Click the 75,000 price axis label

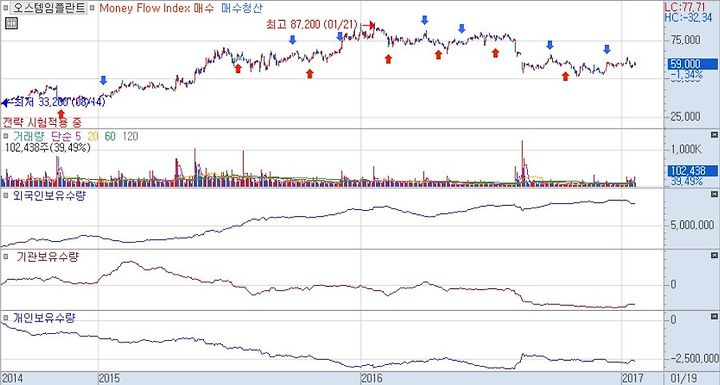[686, 40]
